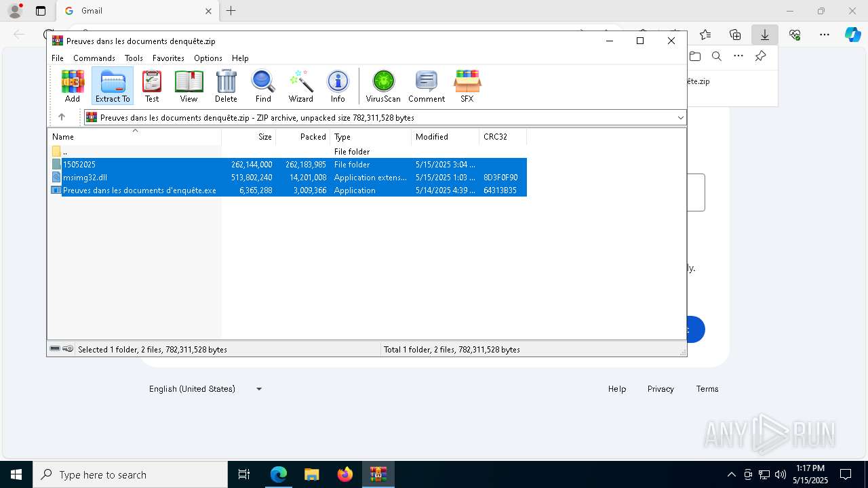Expand the archive path dropdown
The image size is (868, 488).
680,118
